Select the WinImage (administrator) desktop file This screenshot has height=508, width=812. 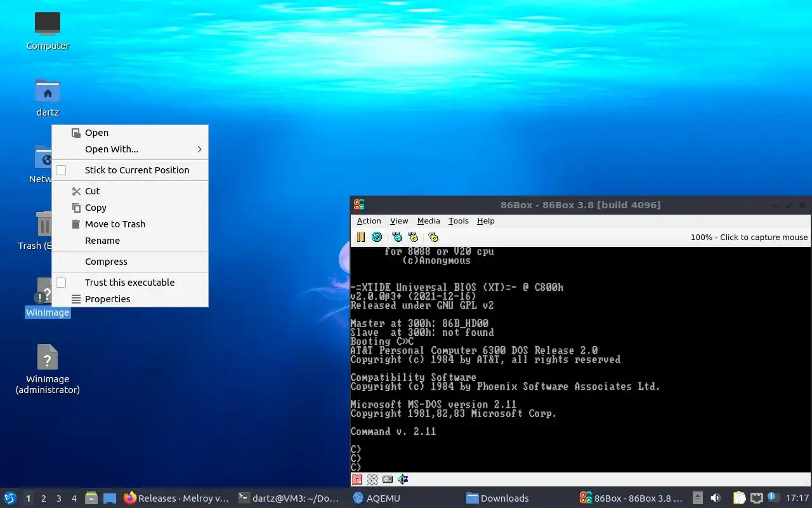point(48,369)
